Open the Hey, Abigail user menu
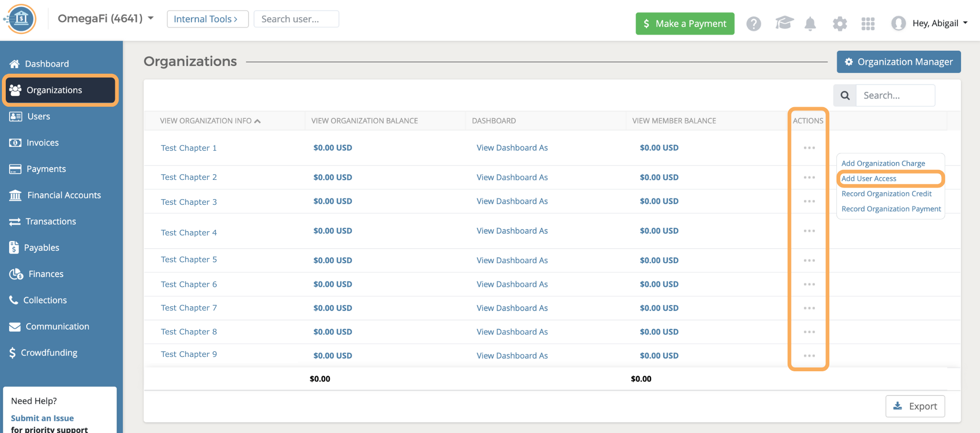This screenshot has width=980, height=433. point(930,23)
